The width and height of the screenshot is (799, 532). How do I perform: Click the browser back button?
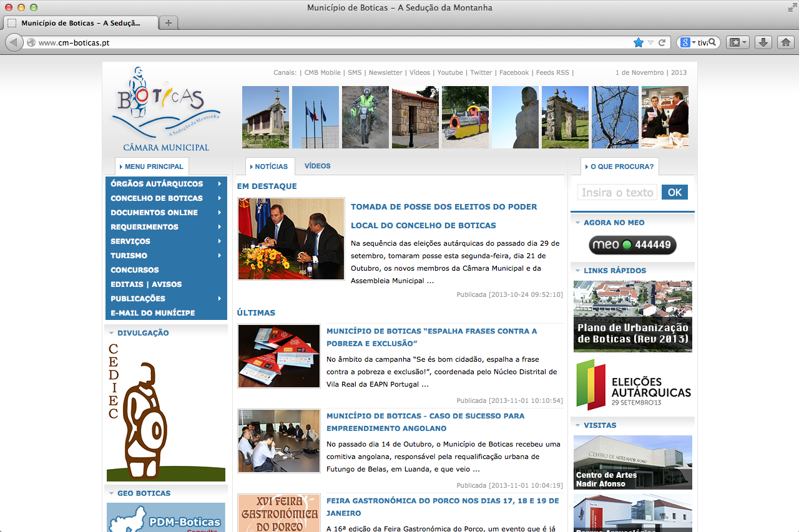click(14, 42)
